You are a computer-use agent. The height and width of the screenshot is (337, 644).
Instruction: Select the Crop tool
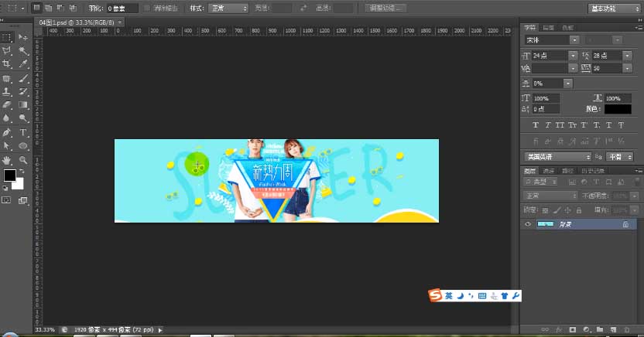coord(7,65)
